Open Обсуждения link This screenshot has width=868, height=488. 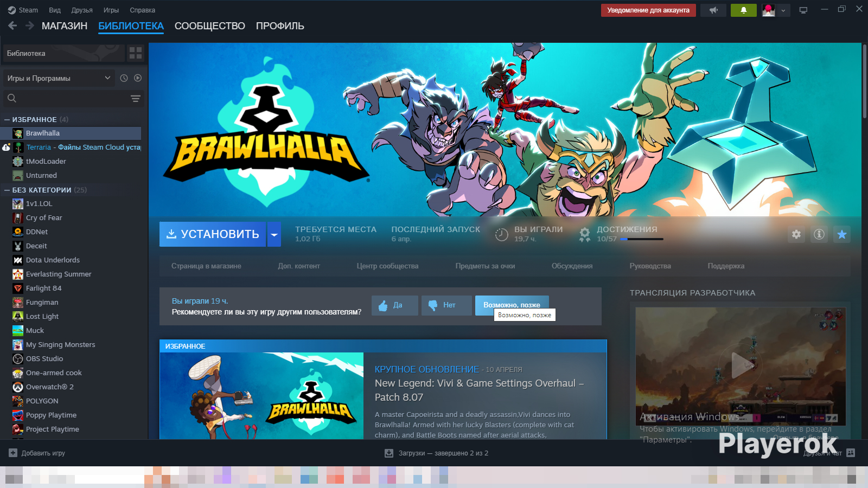pyautogui.click(x=572, y=266)
